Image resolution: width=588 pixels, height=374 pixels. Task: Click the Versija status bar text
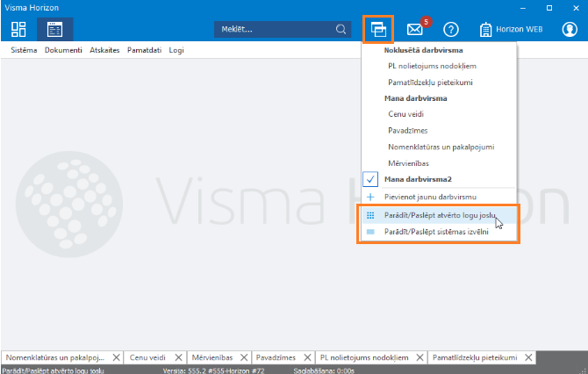(x=213, y=370)
